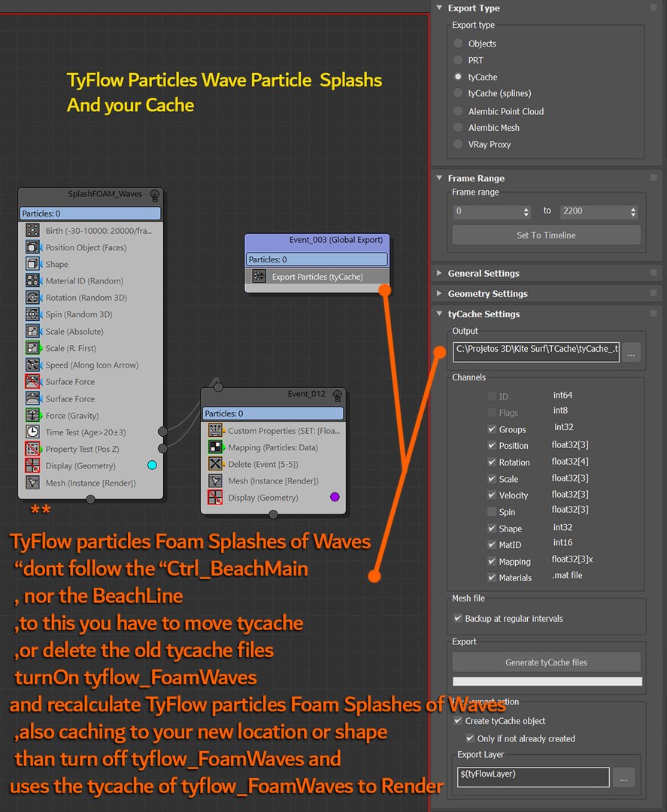The image size is (667, 812).
Task: Select the Export Particles (tyCache) operator icon
Action: pos(259,276)
